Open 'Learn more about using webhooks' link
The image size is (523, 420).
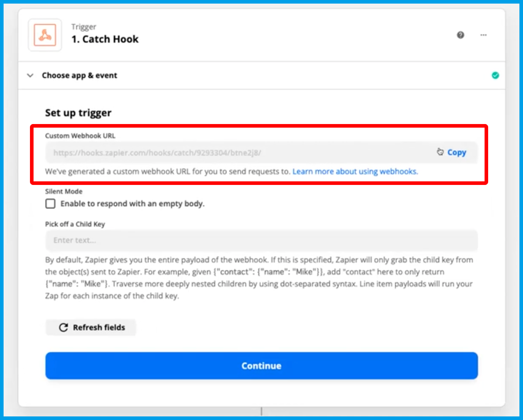[x=355, y=172]
